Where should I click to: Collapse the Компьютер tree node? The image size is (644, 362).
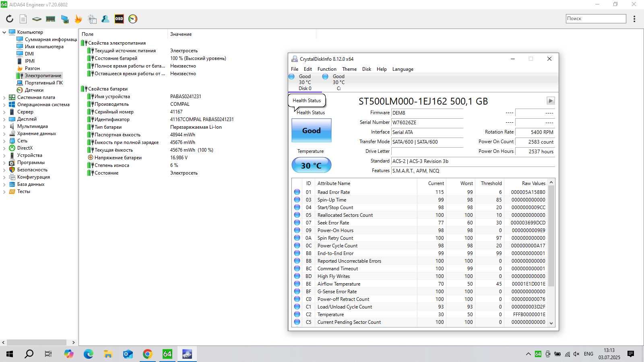(x=4, y=32)
